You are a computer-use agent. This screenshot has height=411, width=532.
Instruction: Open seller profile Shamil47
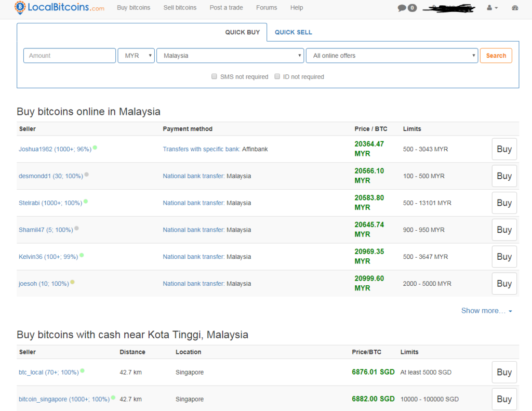pyautogui.click(x=46, y=230)
